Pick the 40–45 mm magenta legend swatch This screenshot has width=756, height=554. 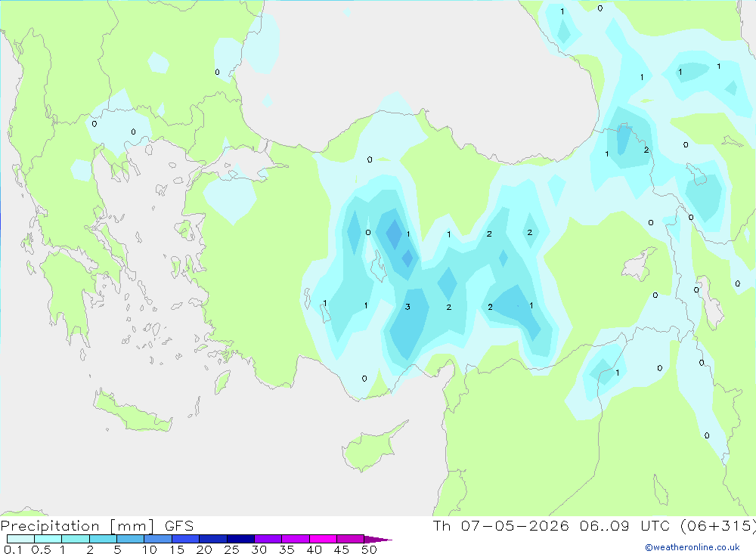pos(323,539)
